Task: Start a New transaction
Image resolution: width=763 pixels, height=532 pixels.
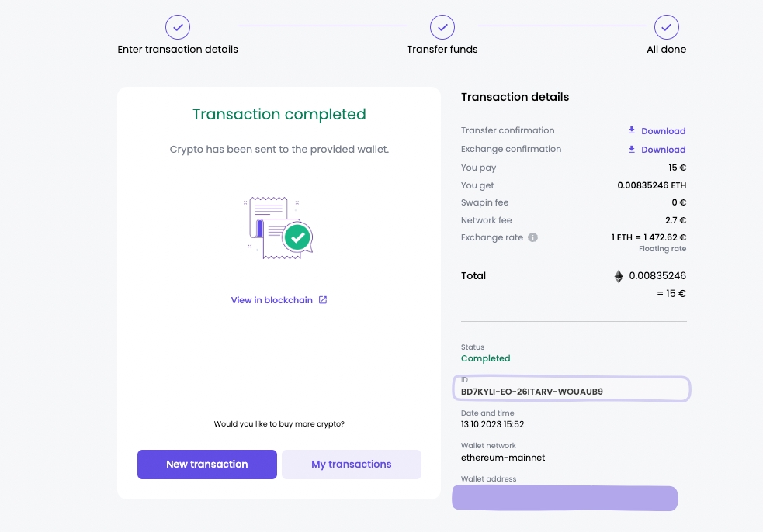Action: tap(207, 465)
